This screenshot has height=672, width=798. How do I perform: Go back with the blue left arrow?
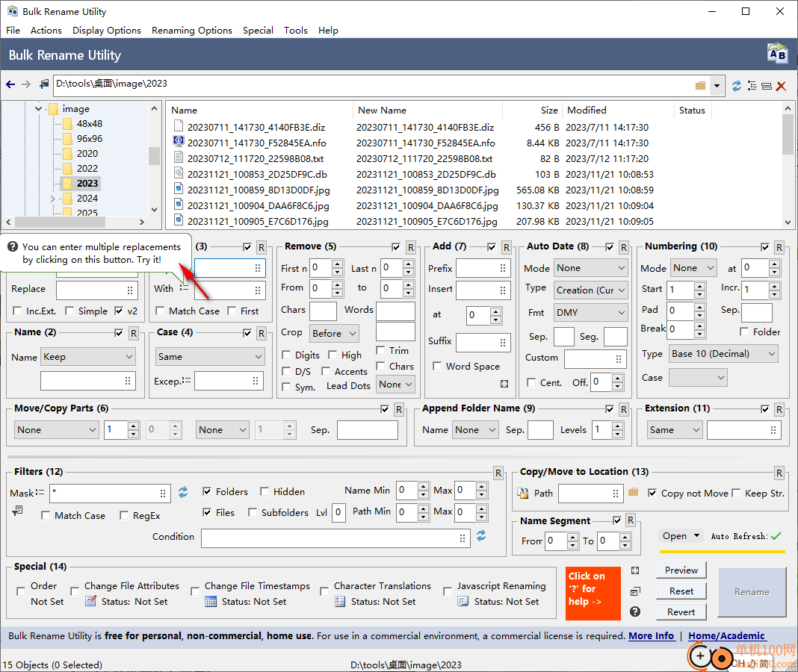coord(10,84)
